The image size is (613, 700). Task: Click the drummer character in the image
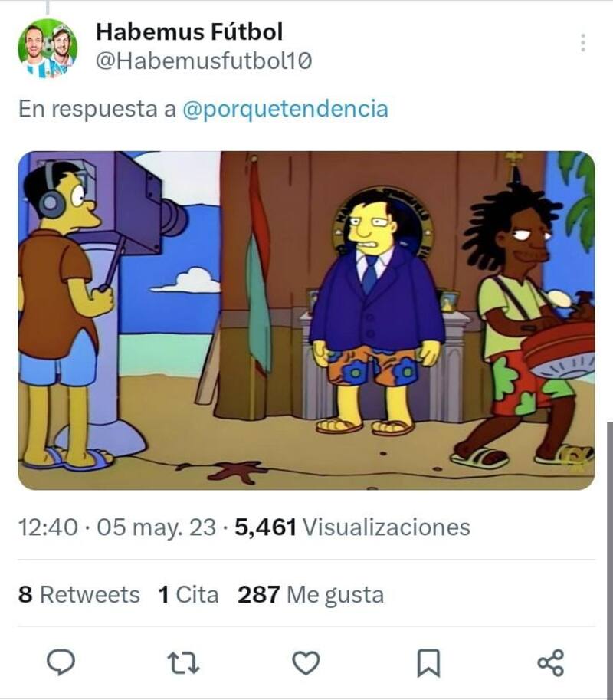[526, 321]
